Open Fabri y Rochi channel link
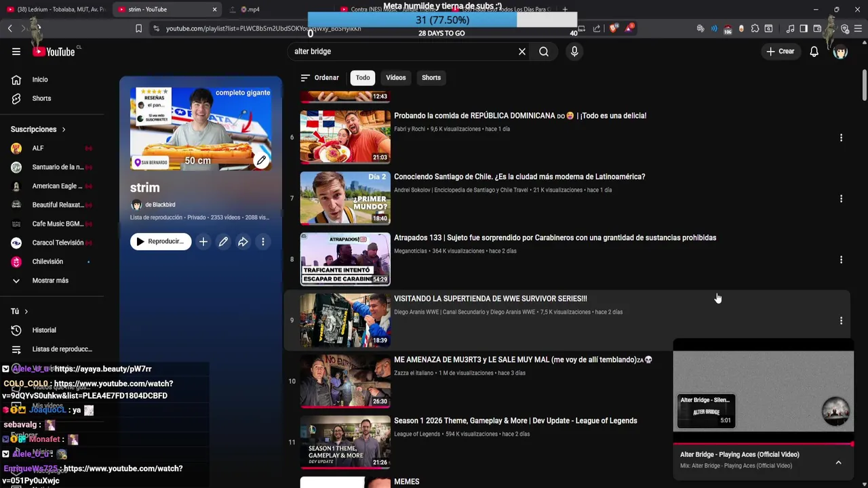Screen dimensions: 868x488 410,129
